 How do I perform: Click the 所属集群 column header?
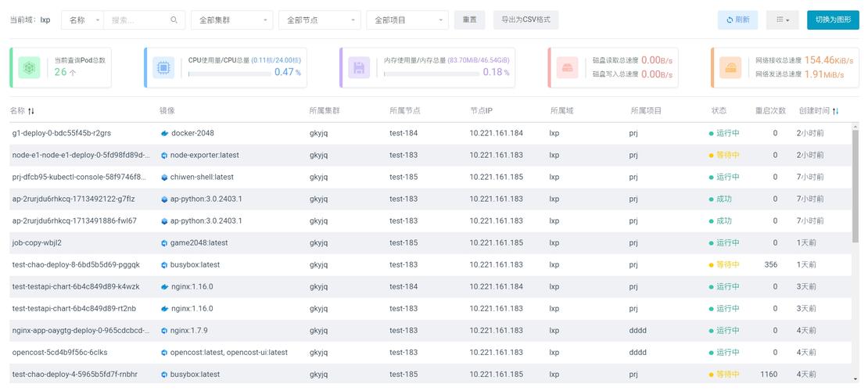click(325, 111)
